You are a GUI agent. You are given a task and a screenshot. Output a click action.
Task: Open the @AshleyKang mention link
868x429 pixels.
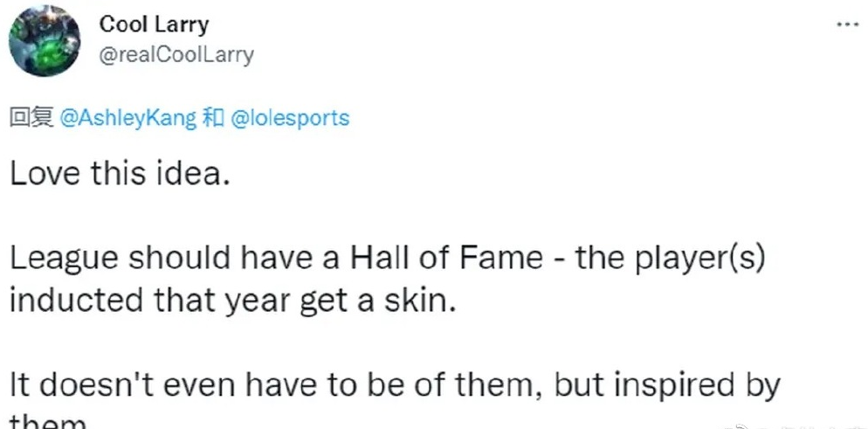click(x=127, y=119)
